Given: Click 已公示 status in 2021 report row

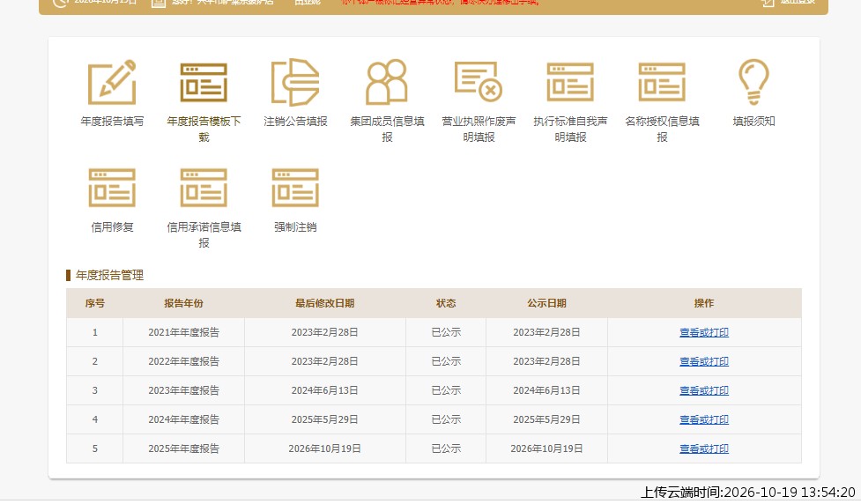Looking at the screenshot, I should coord(446,332).
